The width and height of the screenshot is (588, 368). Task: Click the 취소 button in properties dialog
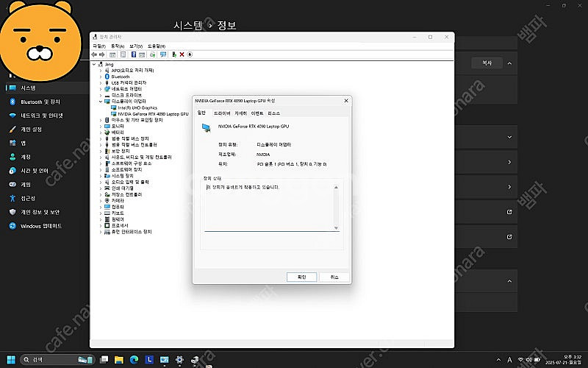(334, 277)
